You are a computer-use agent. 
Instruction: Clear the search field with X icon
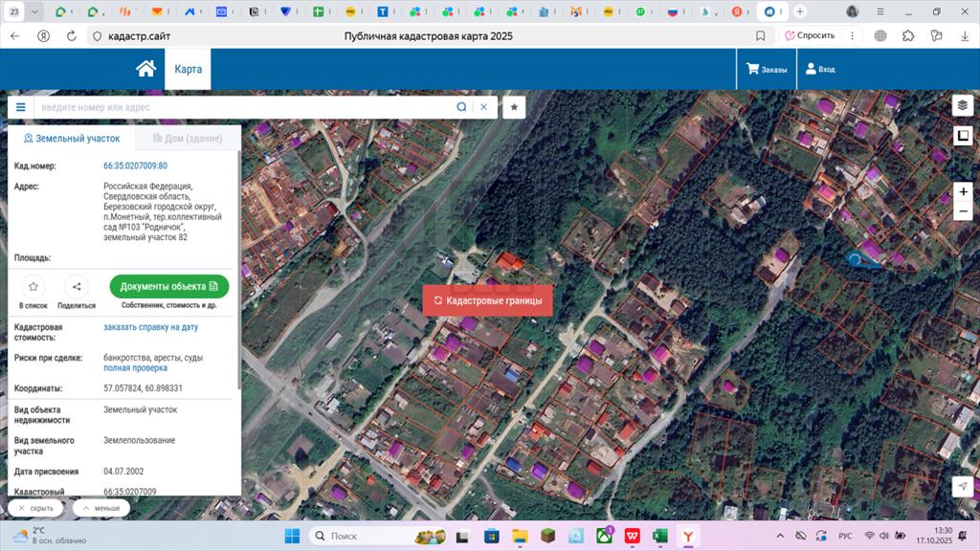[x=484, y=107]
